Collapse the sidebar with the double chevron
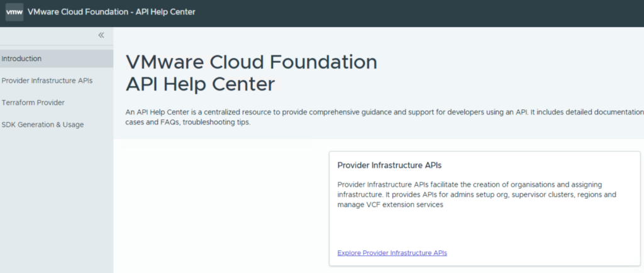Image resolution: width=644 pixels, height=273 pixels. (101, 35)
